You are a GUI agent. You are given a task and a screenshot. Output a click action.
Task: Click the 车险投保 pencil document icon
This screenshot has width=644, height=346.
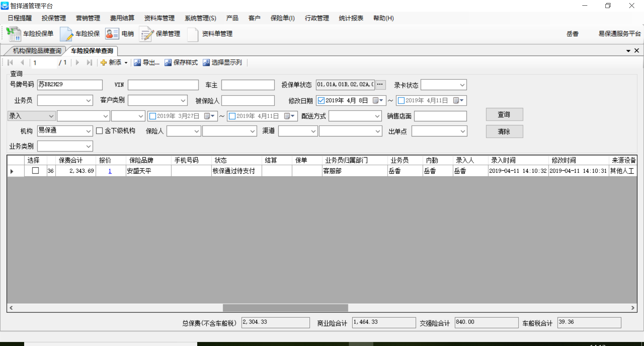[x=66, y=34]
